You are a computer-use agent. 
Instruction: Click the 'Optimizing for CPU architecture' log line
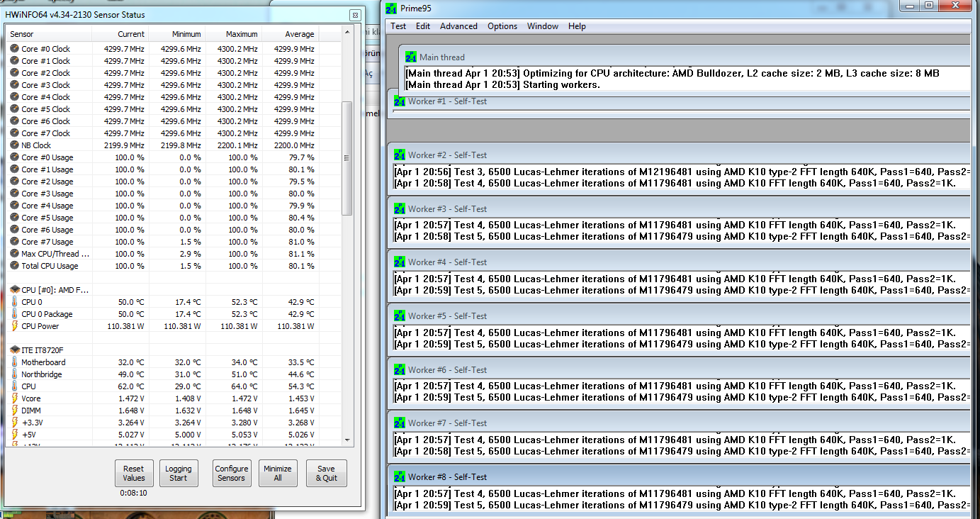672,73
